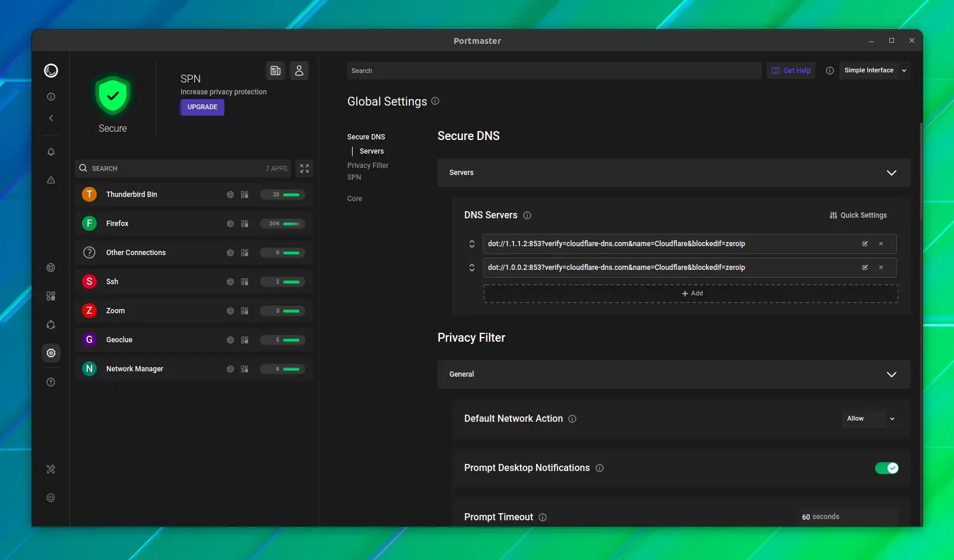The image size is (954, 560).
Task: Collapse the Servers section
Action: click(674, 173)
